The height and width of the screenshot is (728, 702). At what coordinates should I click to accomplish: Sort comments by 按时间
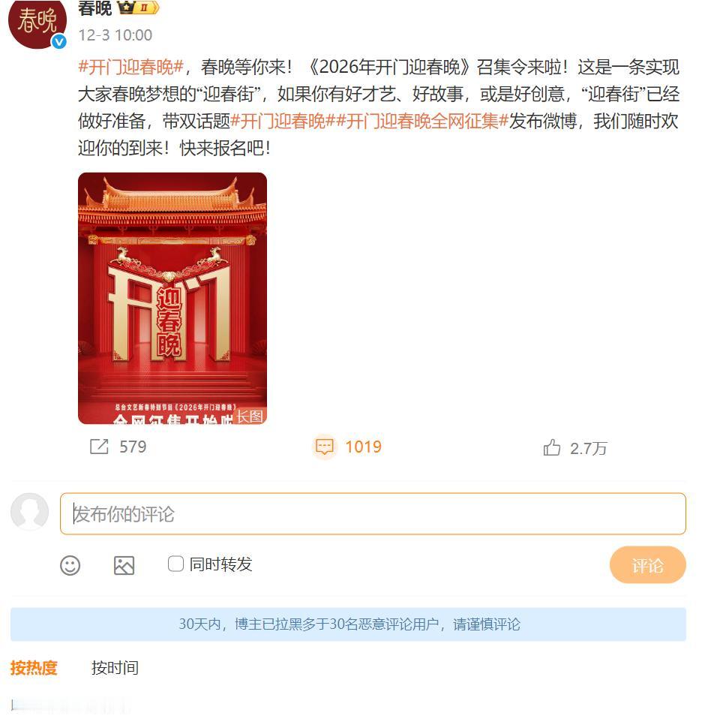[x=115, y=668]
